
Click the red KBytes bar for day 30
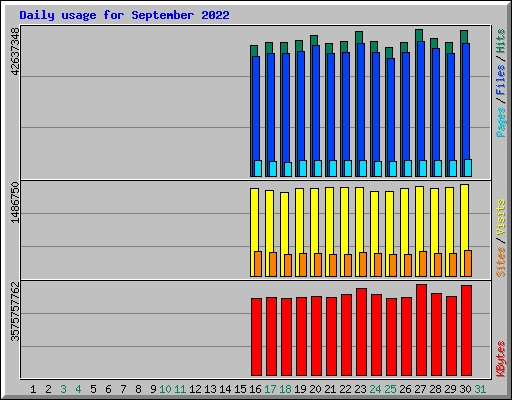click(x=466, y=331)
